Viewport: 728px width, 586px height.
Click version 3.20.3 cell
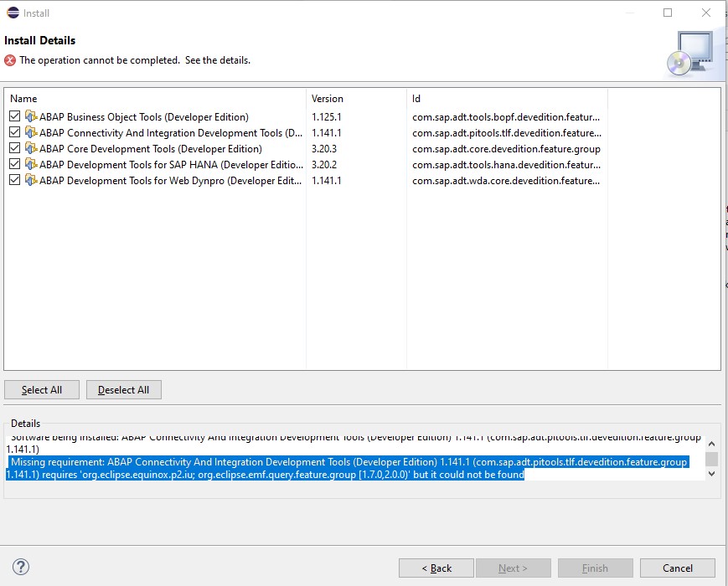pos(324,148)
